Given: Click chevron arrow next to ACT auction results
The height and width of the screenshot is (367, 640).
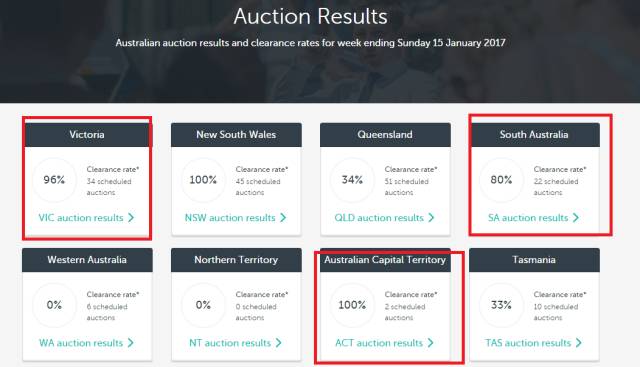Looking at the screenshot, I should pos(431,343).
